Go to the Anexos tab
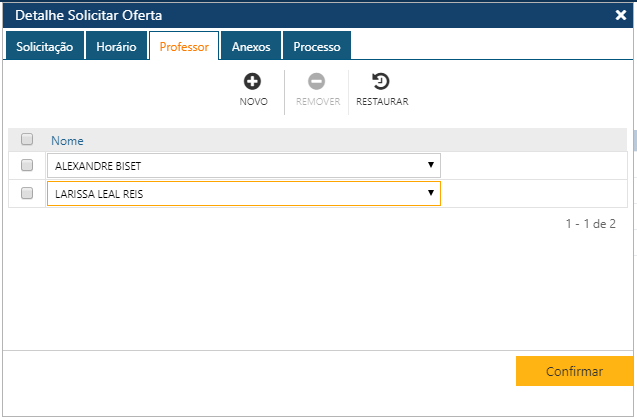 [x=251, y=46]
